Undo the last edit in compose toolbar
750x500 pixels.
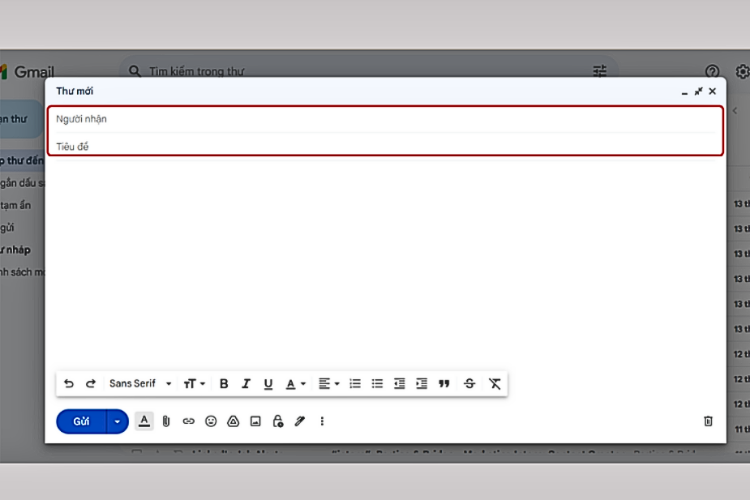point(69,383)
